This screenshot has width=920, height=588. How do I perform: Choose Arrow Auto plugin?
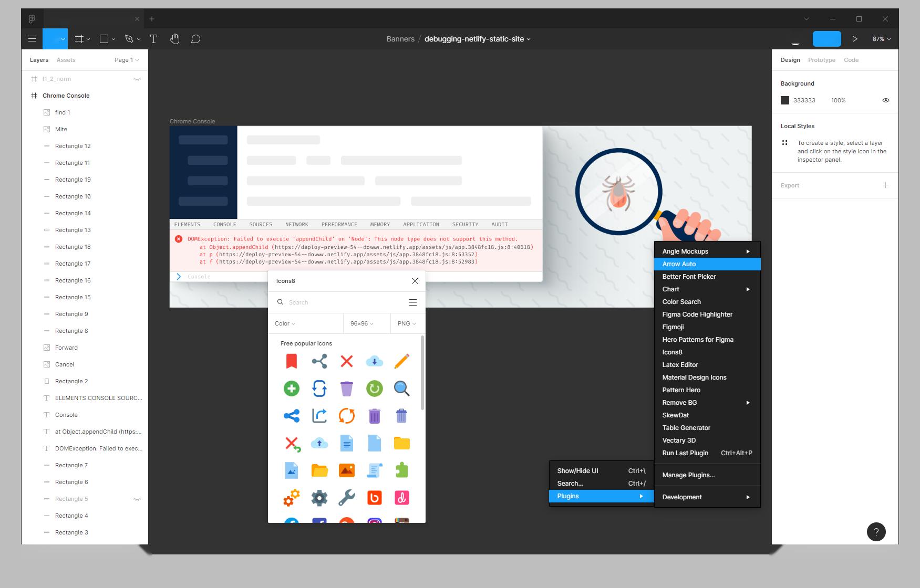pyautogui.click(x=707, y=264)
